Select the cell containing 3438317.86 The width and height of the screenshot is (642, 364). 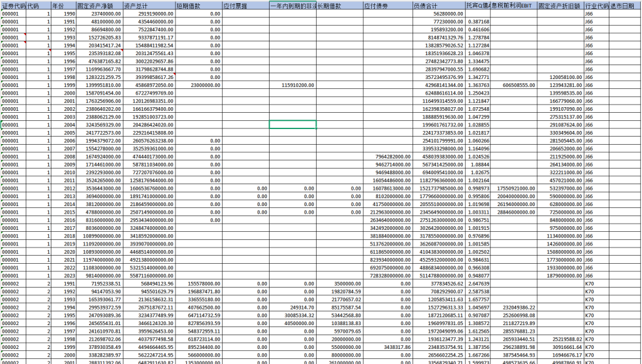pyautogui.click(x=387, y=346)
